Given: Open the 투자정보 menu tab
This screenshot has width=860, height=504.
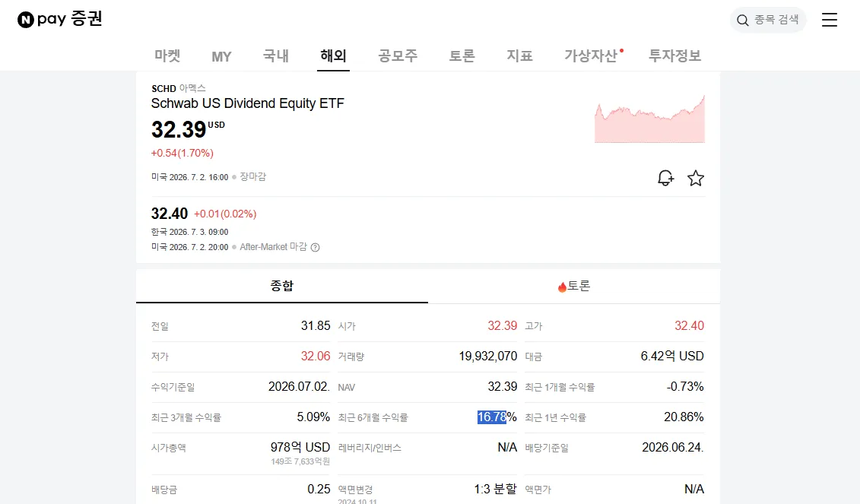Looking at the screenshot, I should click(674, 56).
